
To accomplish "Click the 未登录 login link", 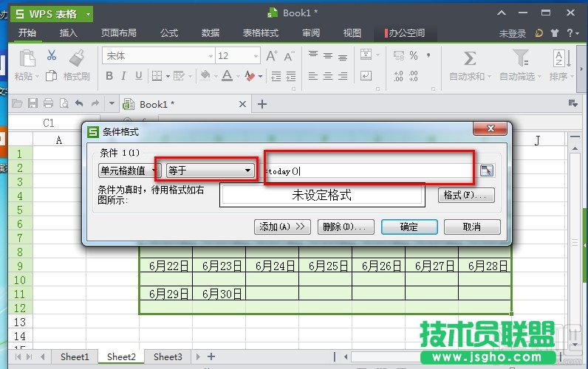I will coord(512,33).
